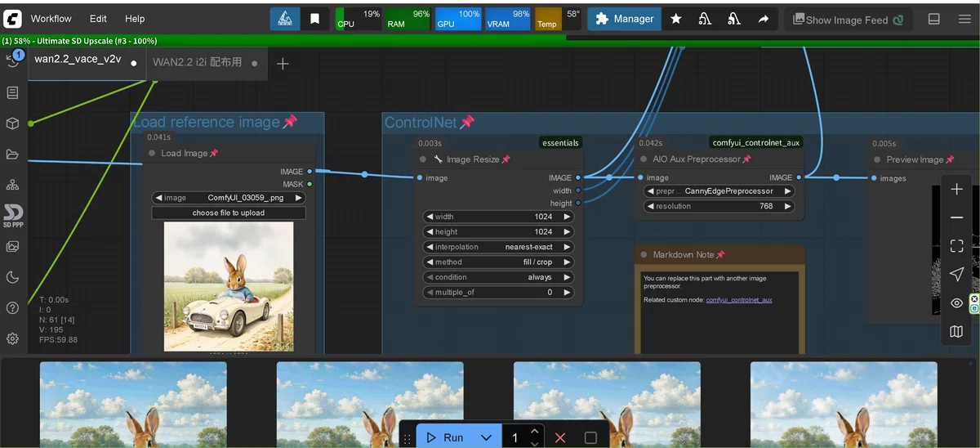Image resolution: width=980 pixels, height=448 pixels.
Task: Open settings gear in sidebar
Action: 12,338
